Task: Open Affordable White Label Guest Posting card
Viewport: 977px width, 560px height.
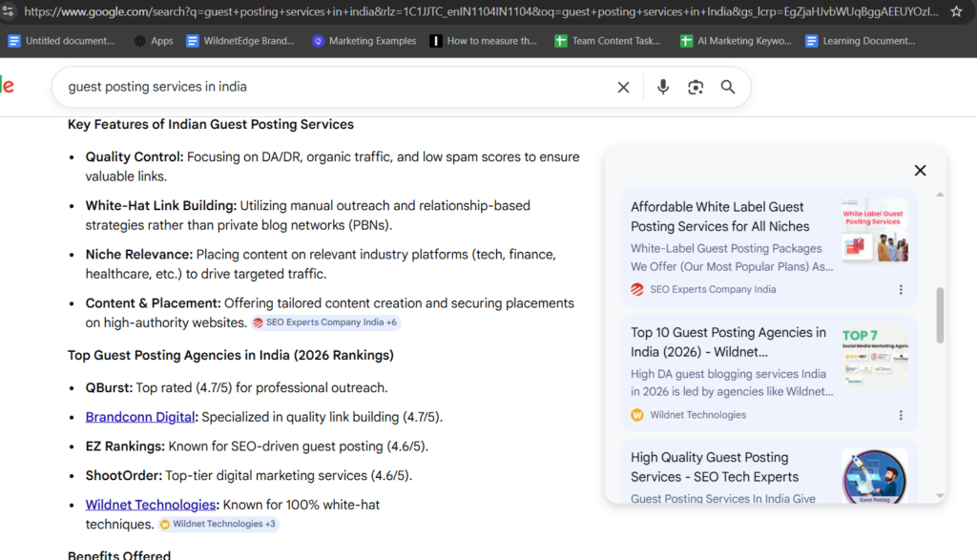Action: [769, 247]
